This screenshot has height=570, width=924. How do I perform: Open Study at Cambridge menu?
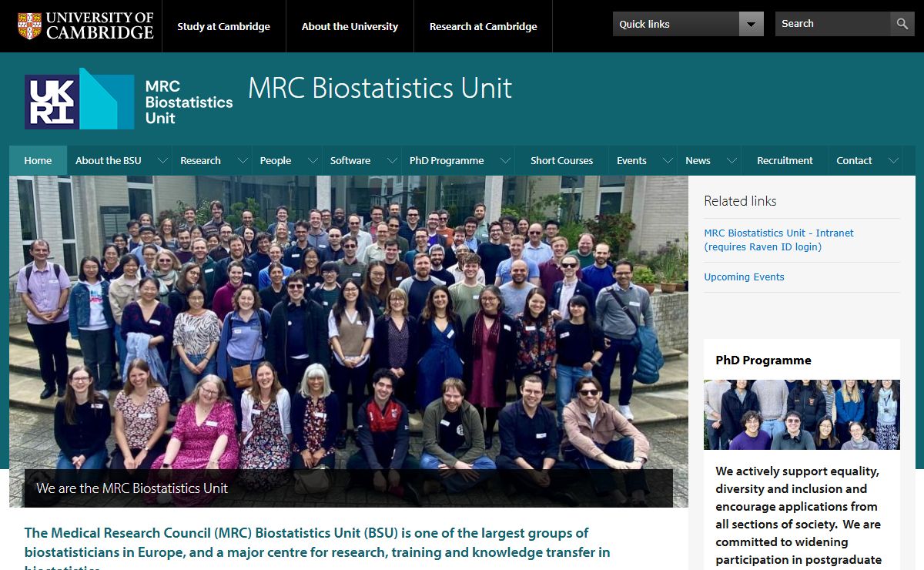click(223, 26)
